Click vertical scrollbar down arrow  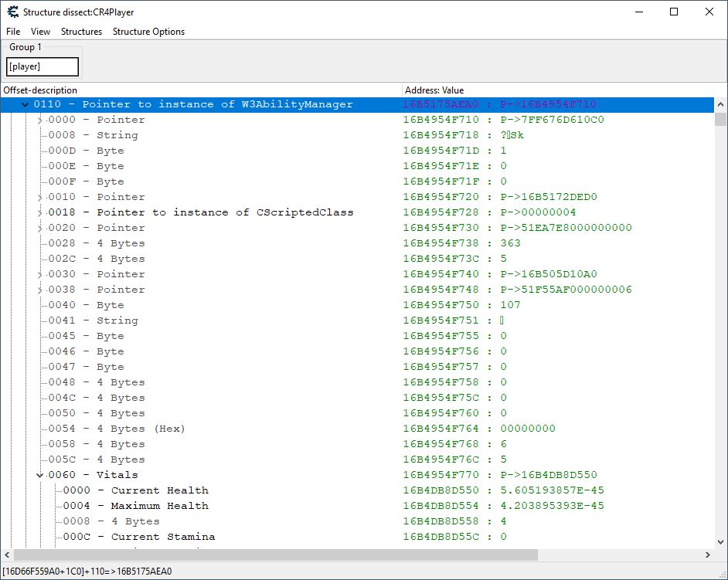[720, 541]
